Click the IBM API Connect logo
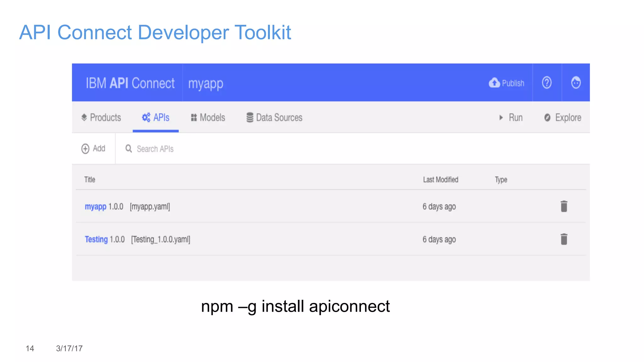Screen dimensions: 644x362 click(x=130, y=83)
